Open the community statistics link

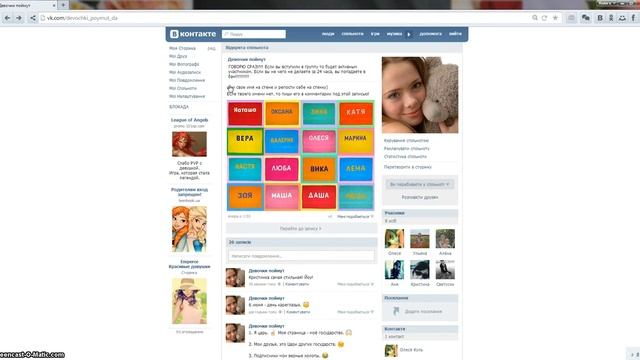[x=405, y=156]
